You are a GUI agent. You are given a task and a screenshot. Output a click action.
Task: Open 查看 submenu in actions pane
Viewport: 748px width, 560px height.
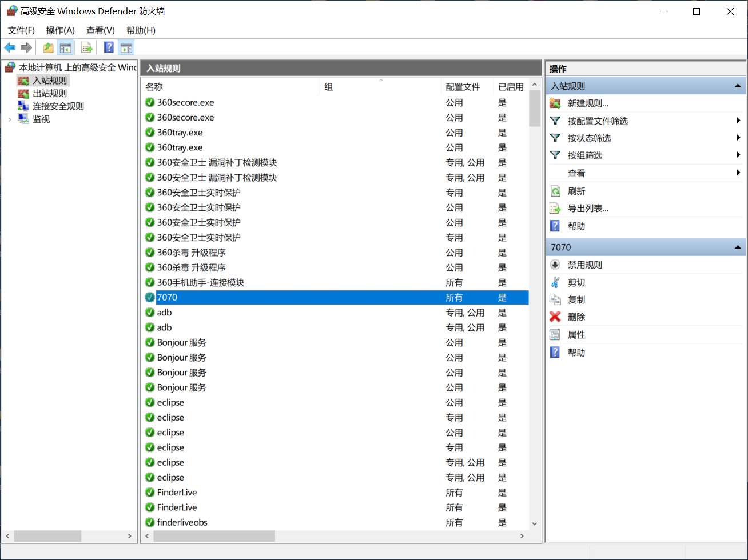tap(576, 173)
